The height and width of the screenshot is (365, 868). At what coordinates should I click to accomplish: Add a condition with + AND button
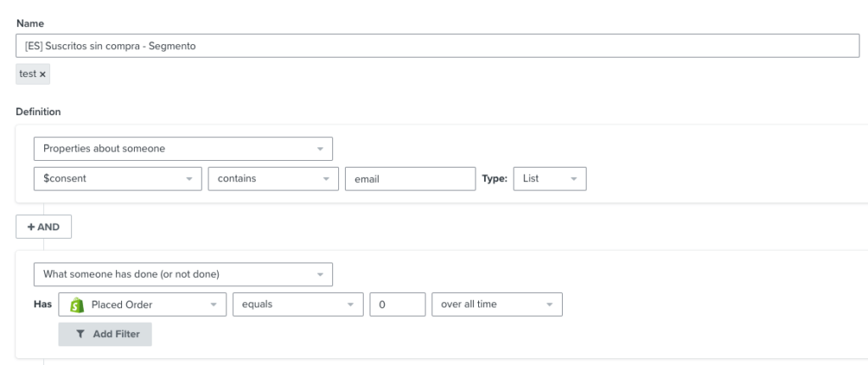pyautogui.click(x=44, y=227)
